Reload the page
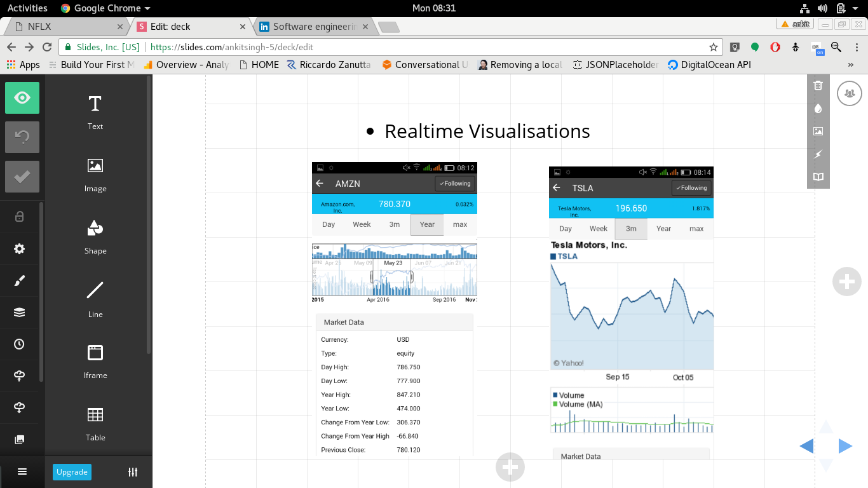The width and height of the screenshot is (868, 488). pos(47,47)
